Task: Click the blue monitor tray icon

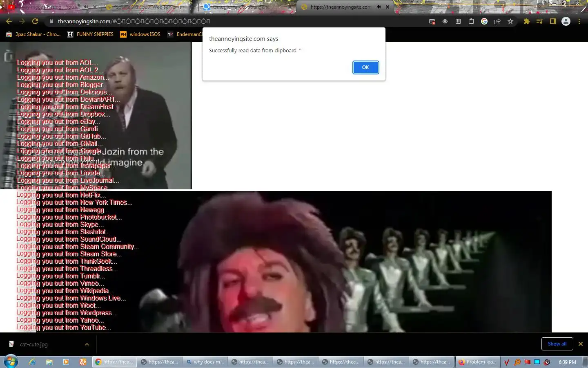Action: tap(537, 362)
